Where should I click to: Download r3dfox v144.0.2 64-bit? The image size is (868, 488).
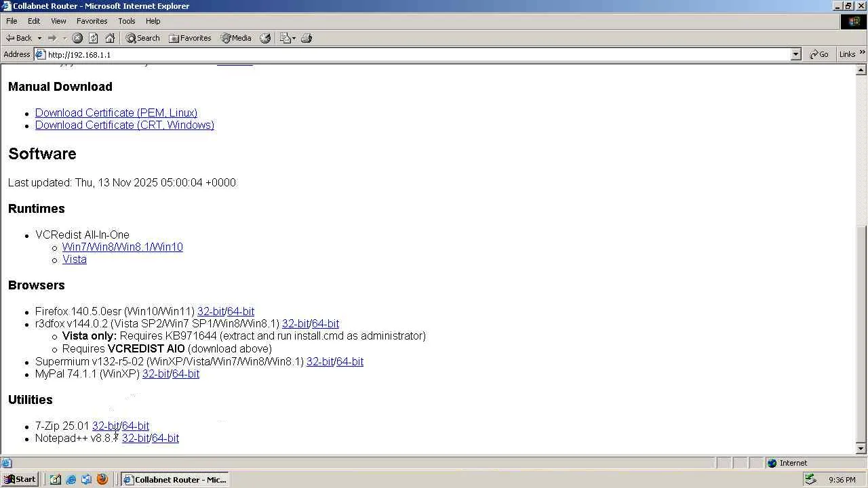click(325, 323)
